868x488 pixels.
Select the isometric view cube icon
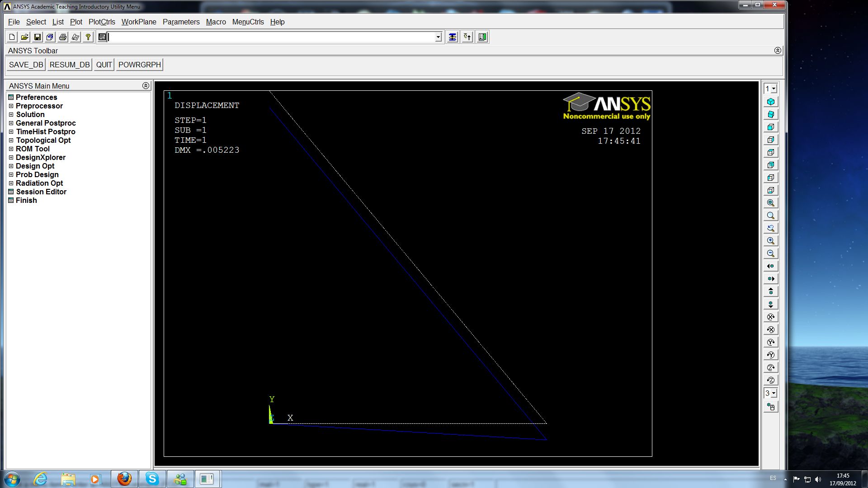click(x=771, y=102)
